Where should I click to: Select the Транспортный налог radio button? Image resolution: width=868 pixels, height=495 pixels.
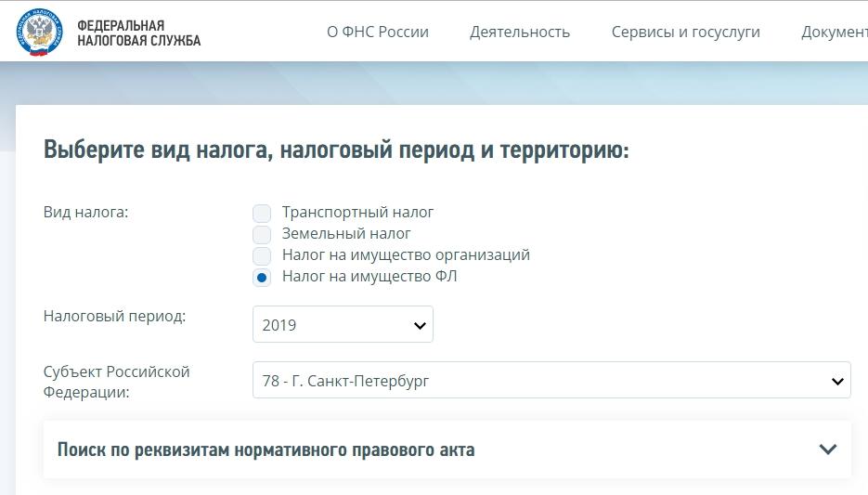(262, 214)
